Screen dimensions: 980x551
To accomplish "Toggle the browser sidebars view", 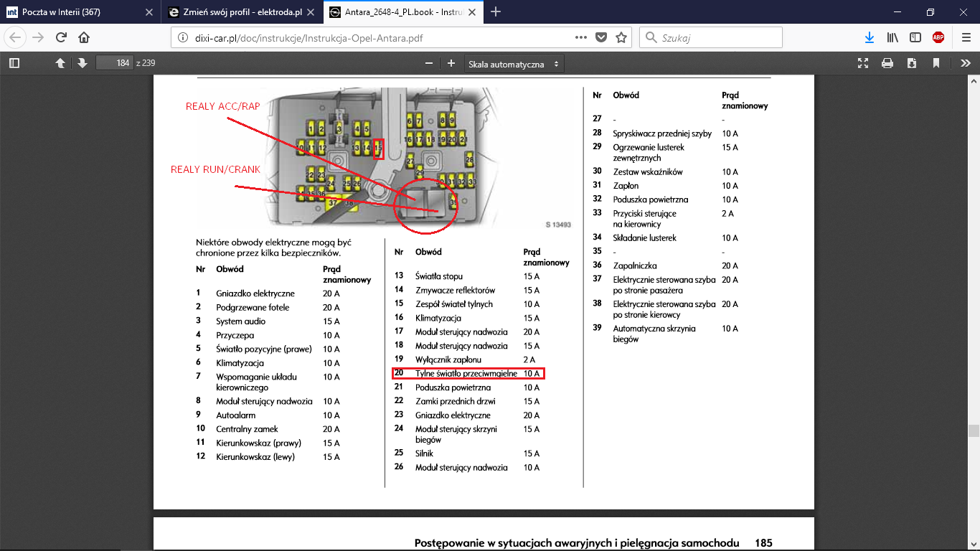I will coord(915,37).
